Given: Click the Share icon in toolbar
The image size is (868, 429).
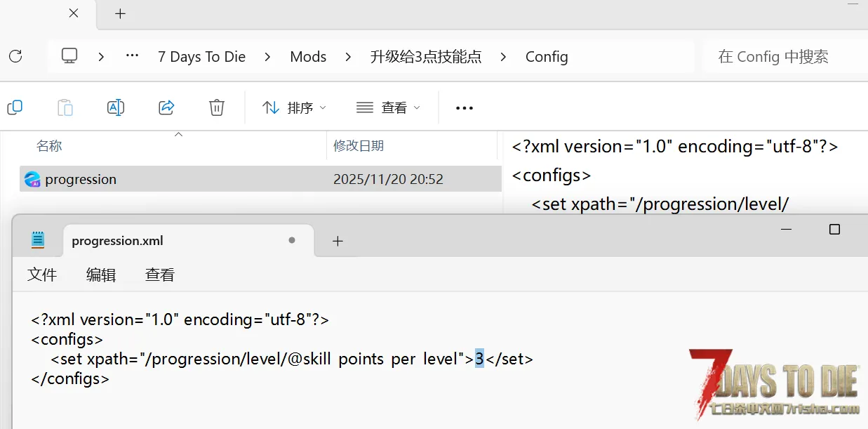Looking at the screenshot, I should tap(166, 107).
